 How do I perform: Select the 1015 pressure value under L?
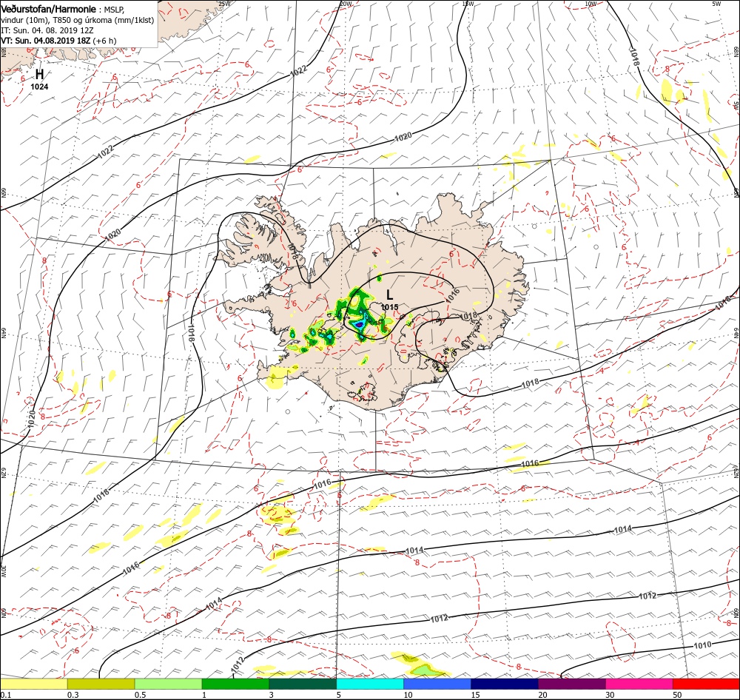click(390, 307)
